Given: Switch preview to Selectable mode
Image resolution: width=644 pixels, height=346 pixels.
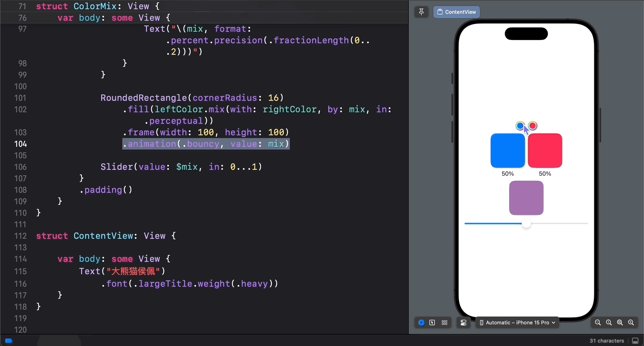Looking at the screenshot, I should (432, 323).
